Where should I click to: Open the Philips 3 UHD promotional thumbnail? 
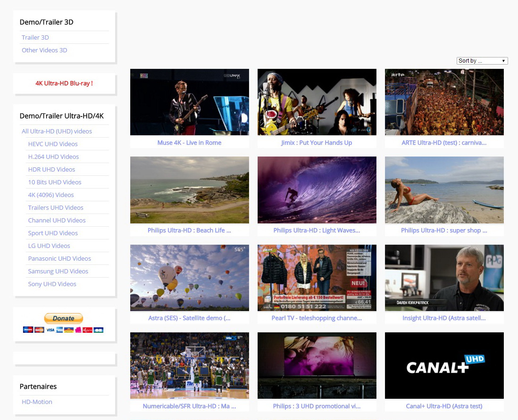(317, 365)
